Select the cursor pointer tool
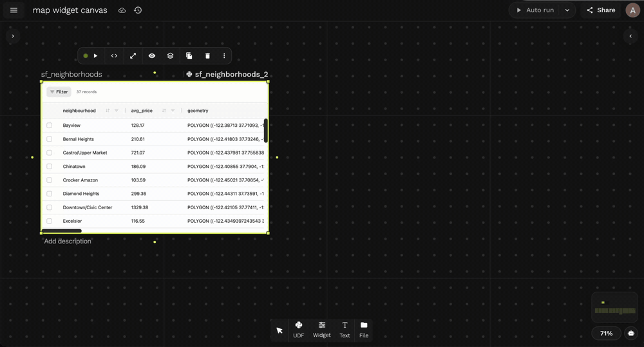The height and width of the screenshot is (347, 644). [279, 330]
